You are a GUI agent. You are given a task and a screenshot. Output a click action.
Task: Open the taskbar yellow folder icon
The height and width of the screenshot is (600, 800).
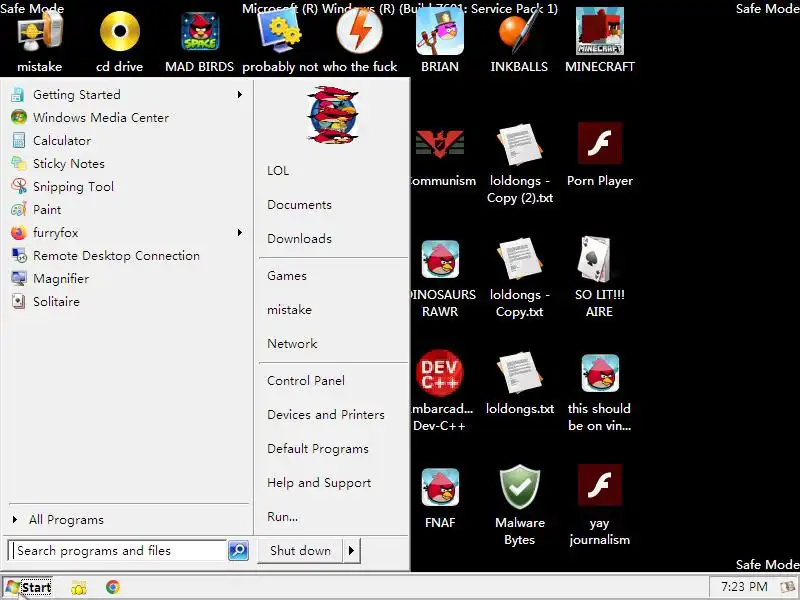(x=79, y=588)
